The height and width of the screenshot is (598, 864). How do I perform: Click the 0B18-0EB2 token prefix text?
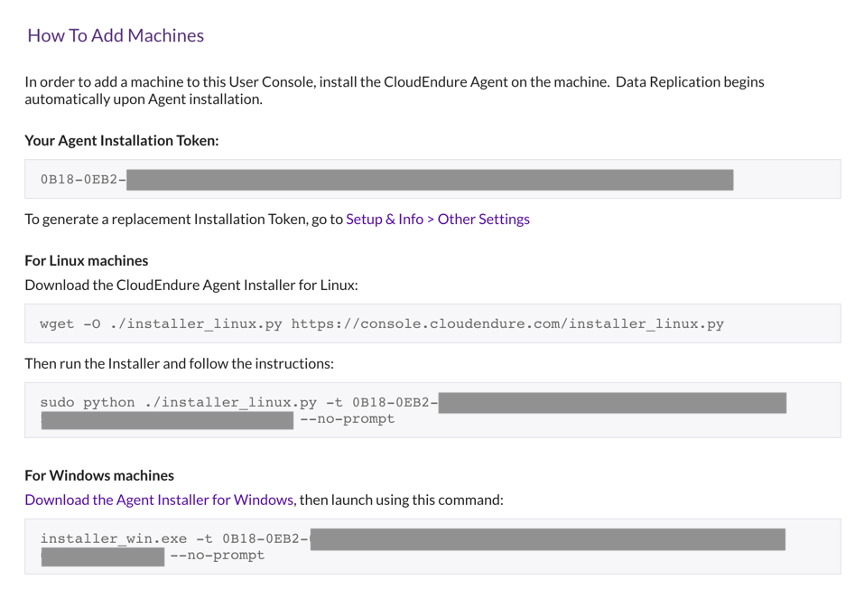click(x=83, y=180)
